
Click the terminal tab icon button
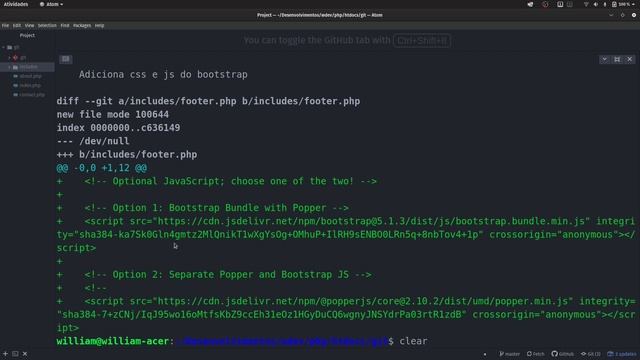(x=66, y=59)
